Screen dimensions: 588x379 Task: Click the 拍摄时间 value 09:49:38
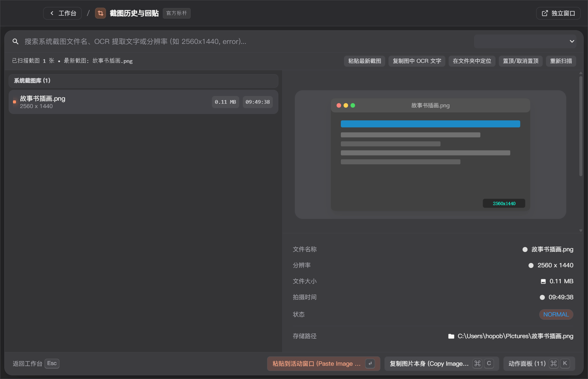tap(561, 297)
